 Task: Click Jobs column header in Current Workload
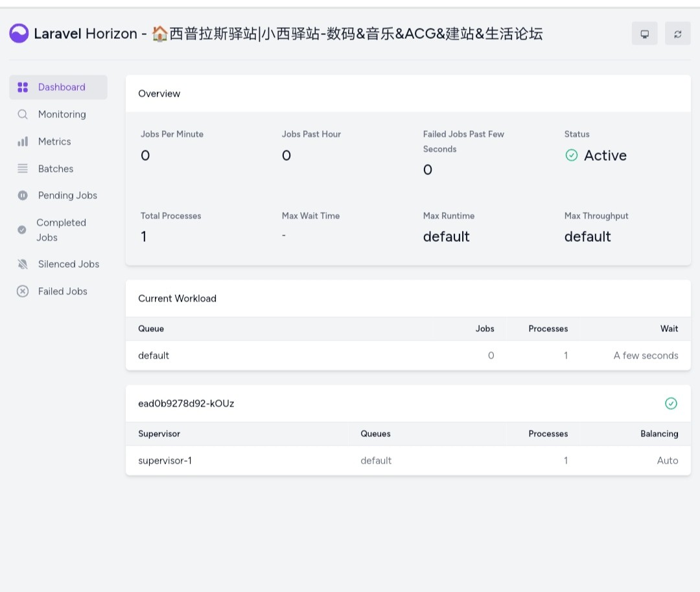point(484,329)
